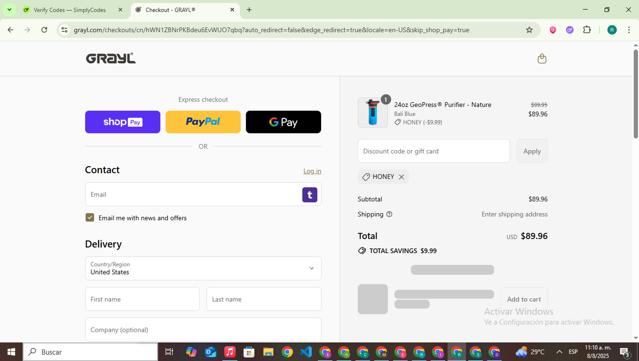
Task: Click the purple extension icon in toolbar
Action: tap(569, 30)
